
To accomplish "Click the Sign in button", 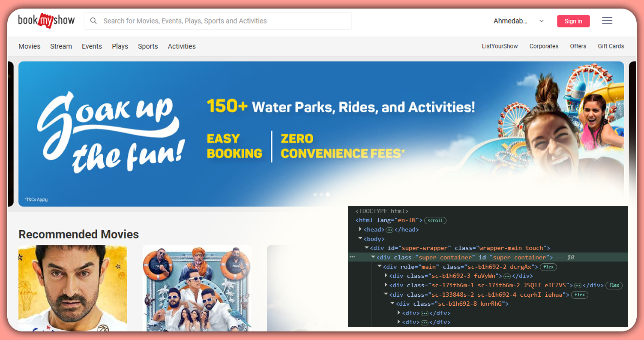I will tap(573, 21).
